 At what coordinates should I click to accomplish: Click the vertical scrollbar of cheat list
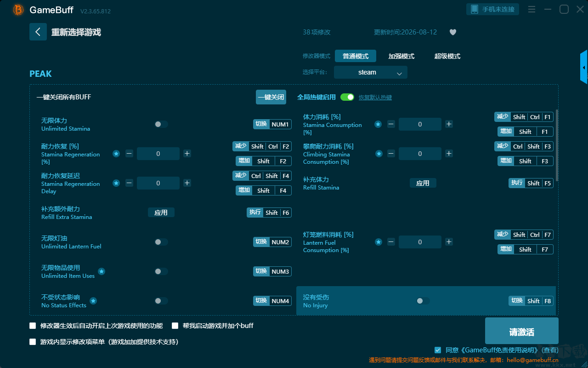(557, 145)
